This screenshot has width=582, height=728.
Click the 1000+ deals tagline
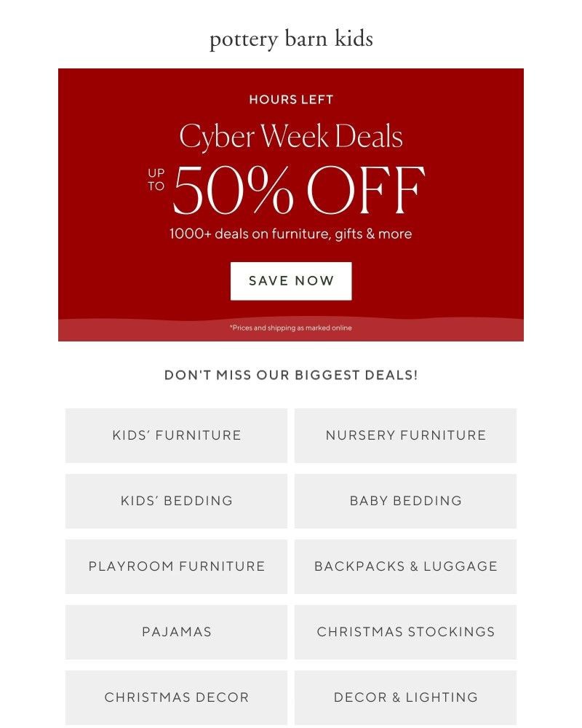(x=290, y=234)
